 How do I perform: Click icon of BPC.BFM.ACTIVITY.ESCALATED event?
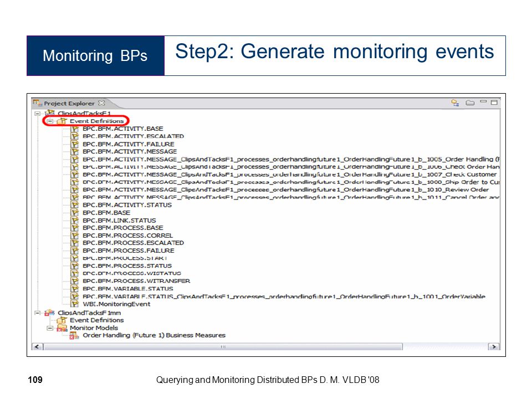pos(75,136)
